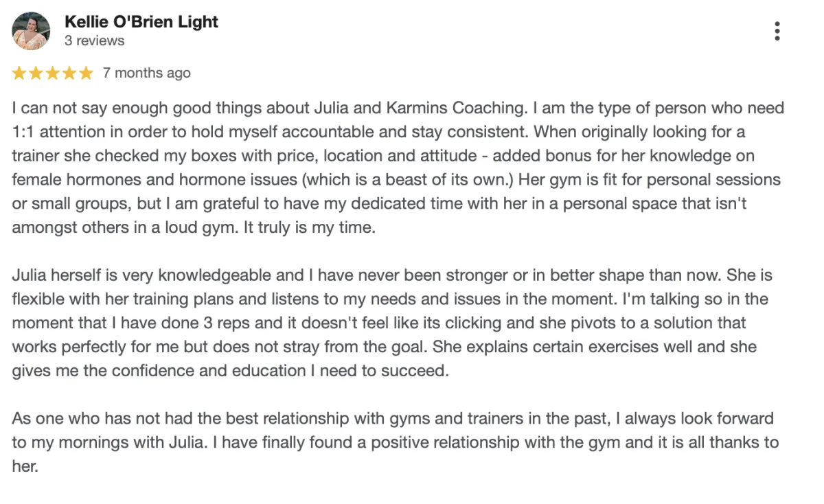Open the reviewer name Kellie O'Brien Light

(141, 21)
